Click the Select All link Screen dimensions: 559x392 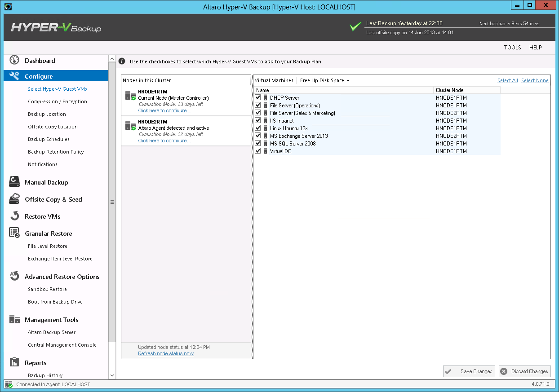tap(508, 80)
